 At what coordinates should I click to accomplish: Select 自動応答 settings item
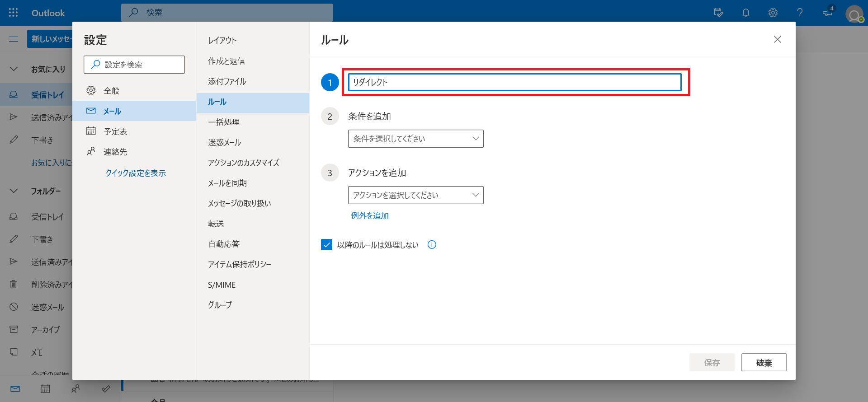224,244
